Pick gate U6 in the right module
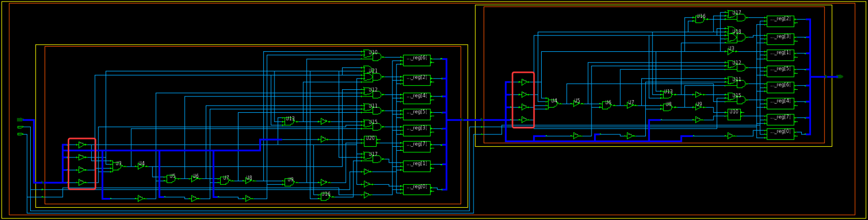The width and height of the screenshot is (868, 220). tap(606, 105)
